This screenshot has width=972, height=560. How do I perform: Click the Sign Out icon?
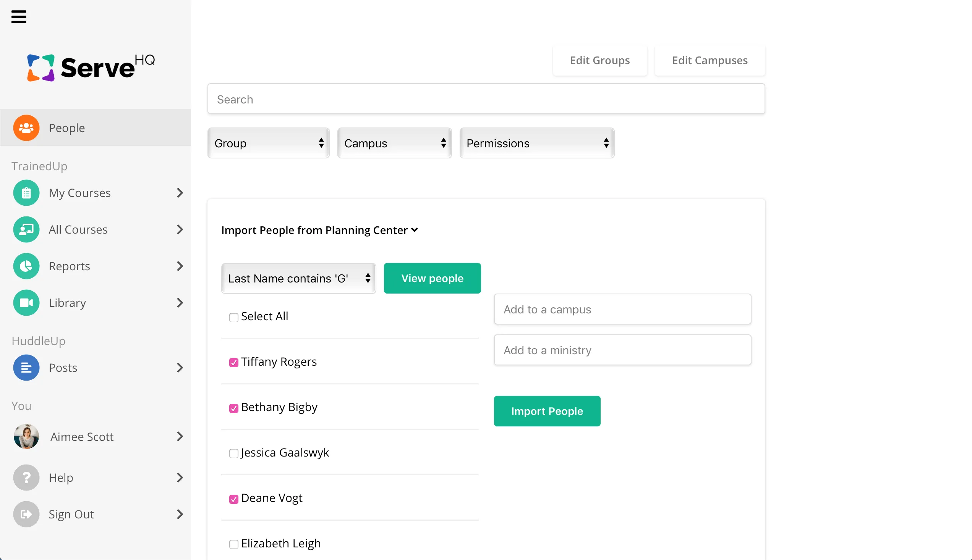26,514
